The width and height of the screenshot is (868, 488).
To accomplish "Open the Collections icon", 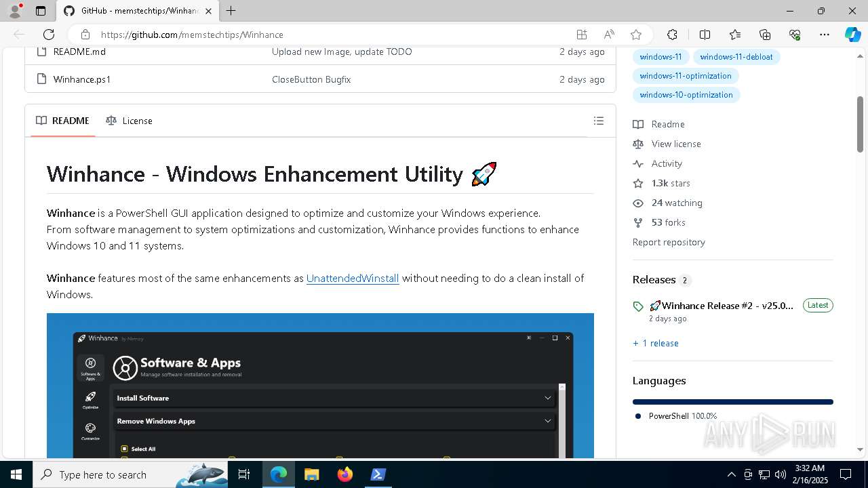I will click(765, 35).
